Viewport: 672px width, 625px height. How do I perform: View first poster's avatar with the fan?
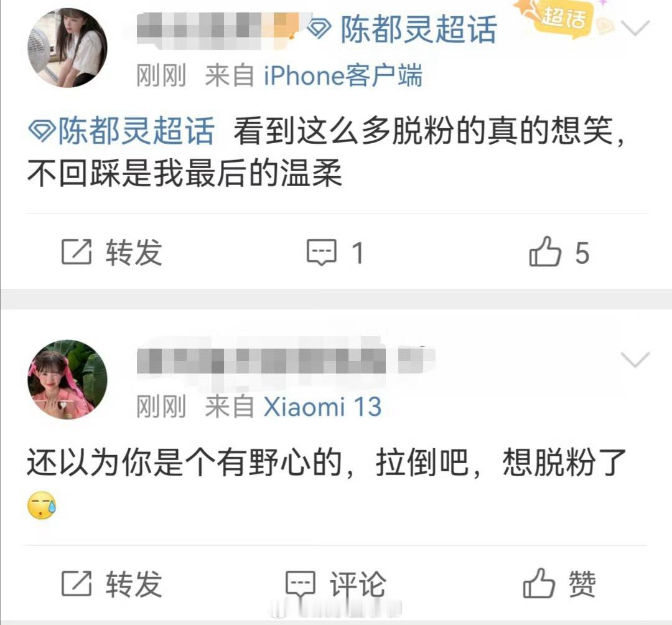pos(67,47)
